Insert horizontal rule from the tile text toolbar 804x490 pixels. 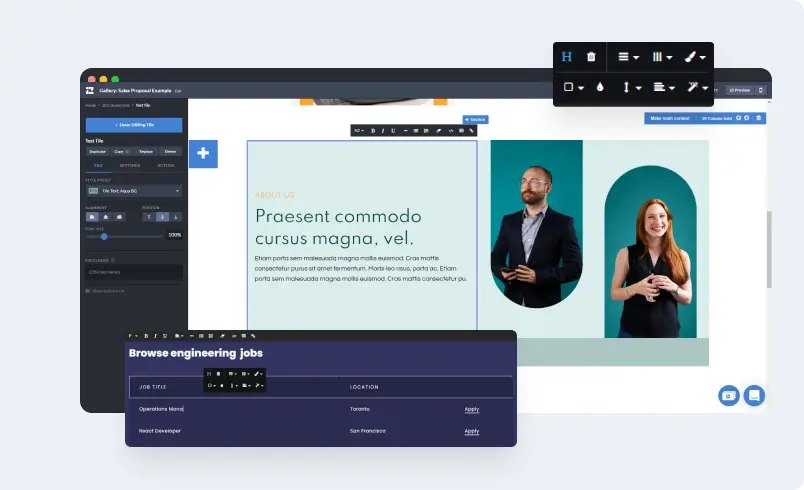pos(406,131)
